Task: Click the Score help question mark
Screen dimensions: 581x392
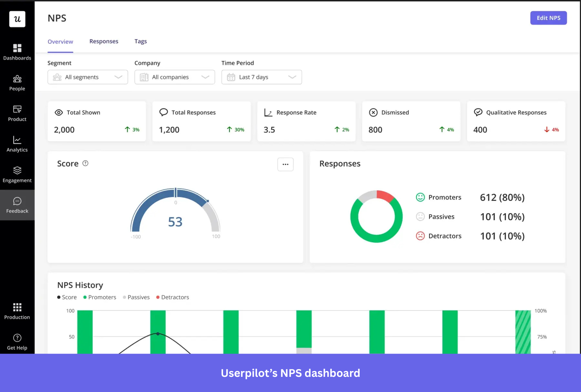Action: coord(85,163)
